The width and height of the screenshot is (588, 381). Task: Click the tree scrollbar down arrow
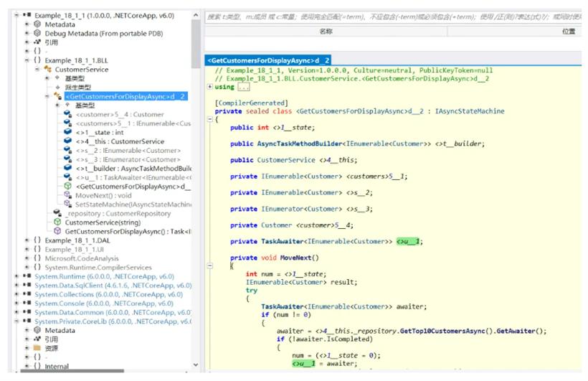[x=195, y=365]
